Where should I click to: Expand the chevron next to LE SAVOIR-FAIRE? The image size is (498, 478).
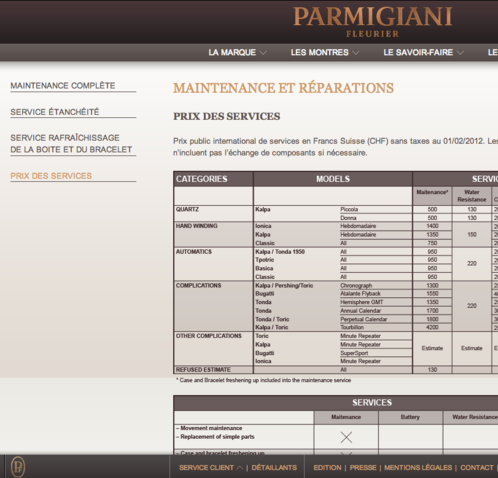click(460, 53)
